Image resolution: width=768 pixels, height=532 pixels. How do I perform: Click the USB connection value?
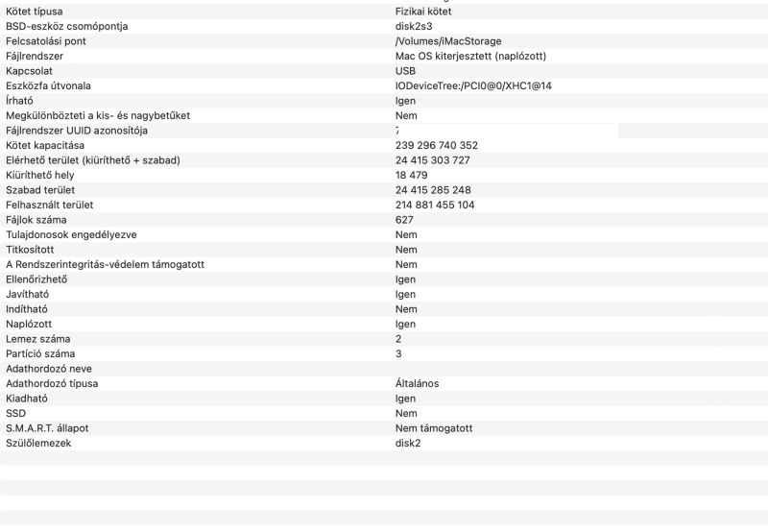[405, 71]
